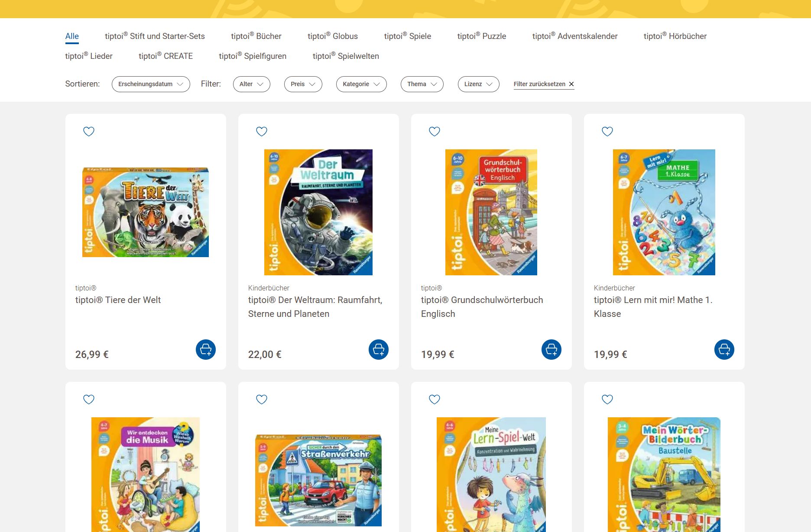Add Der Weltraum book to shopping basket
The image size is (811, 532).
[379, 349]
